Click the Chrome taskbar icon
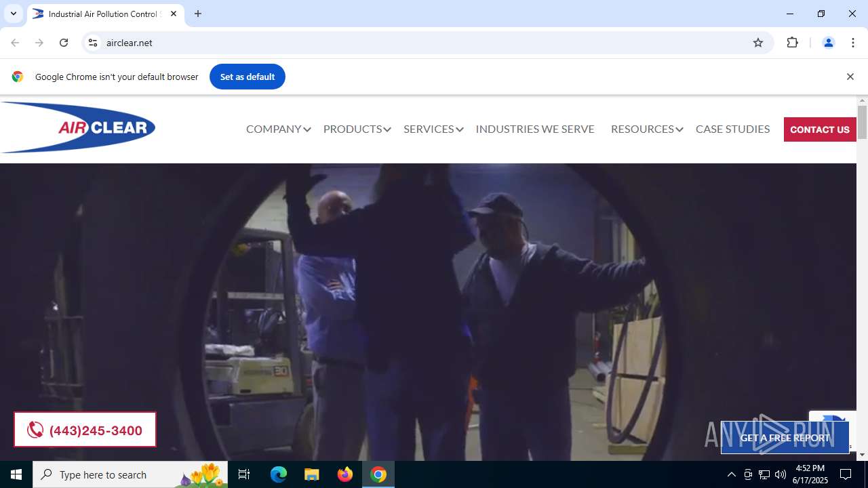 pos(378,474)
